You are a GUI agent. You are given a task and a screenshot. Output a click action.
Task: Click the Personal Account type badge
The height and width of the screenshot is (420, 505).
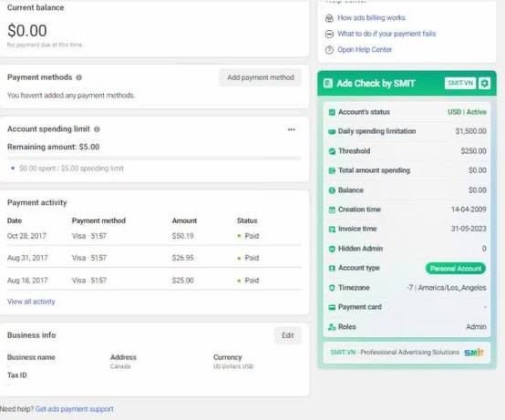coord(456,269)
